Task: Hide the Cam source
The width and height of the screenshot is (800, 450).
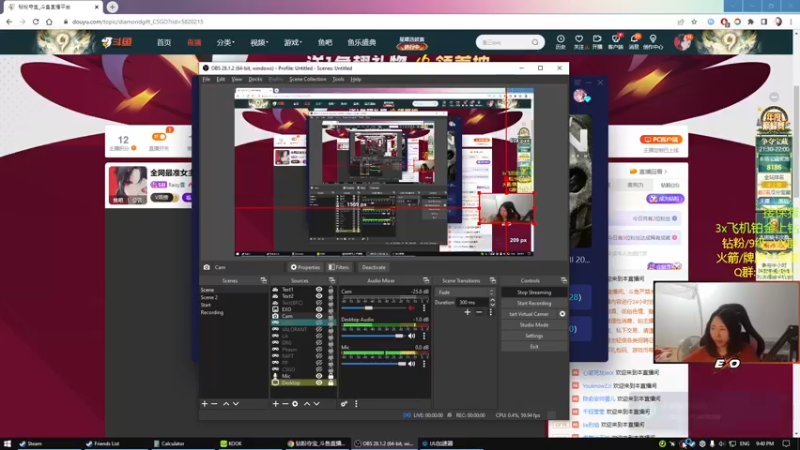Action: click(319, 316)
